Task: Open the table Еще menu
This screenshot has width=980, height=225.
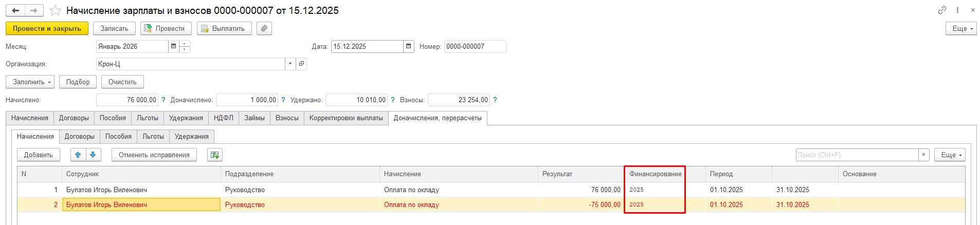Action: 950,155
